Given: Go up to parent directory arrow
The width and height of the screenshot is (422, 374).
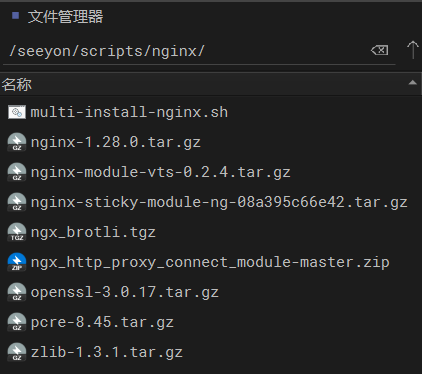Looking at the screenshot, I should click(x=413, y=50).
